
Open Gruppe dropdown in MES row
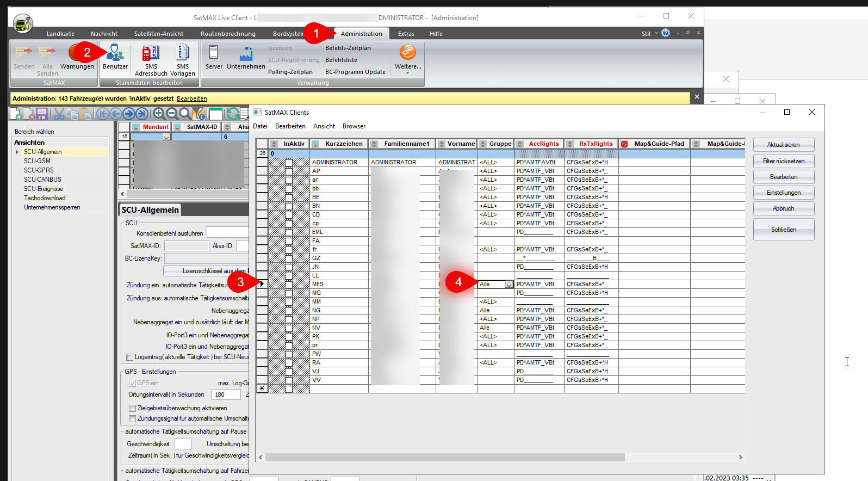click(x=509, y=284)
